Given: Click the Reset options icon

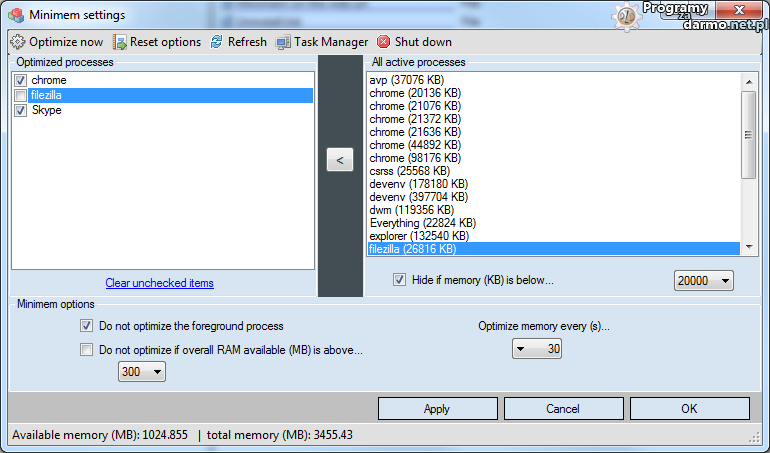Looking at the screenshot, I should (120, 42).
